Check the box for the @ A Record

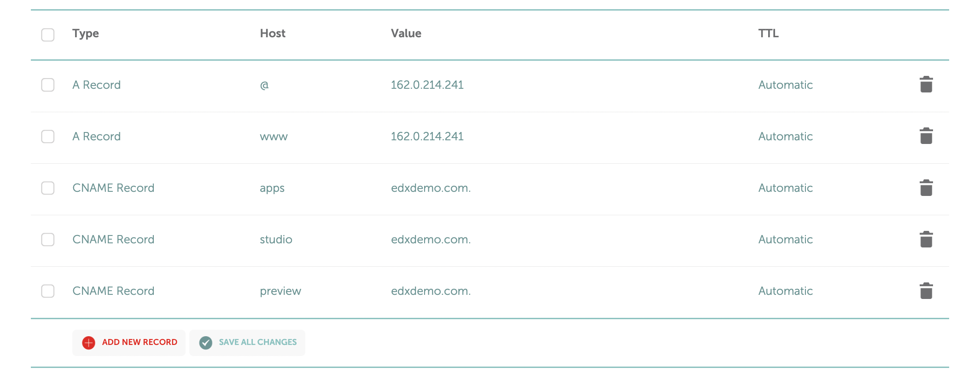[x=48, y=85]
